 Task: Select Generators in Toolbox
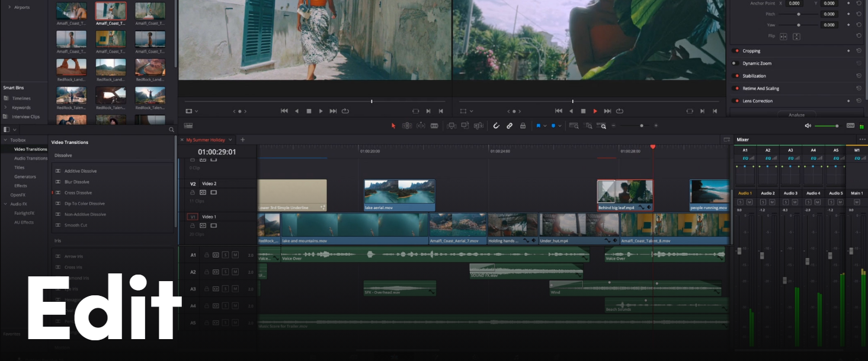(25, 176)
